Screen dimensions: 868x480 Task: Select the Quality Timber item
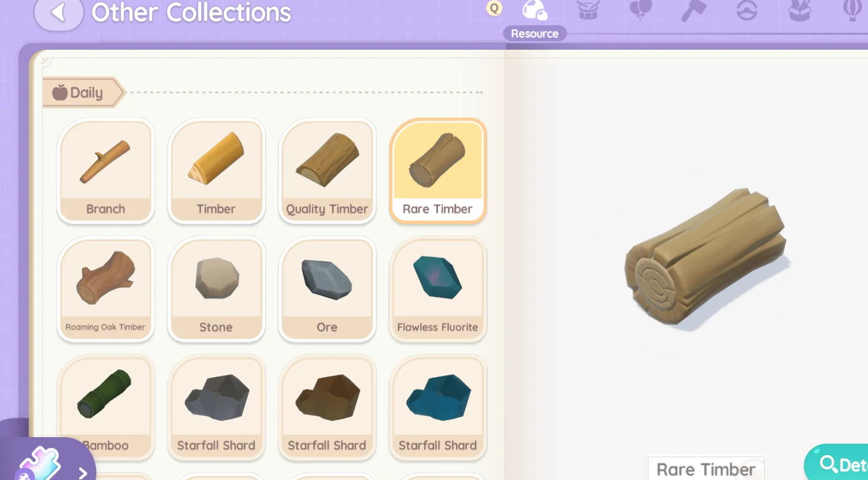(327, 171)
